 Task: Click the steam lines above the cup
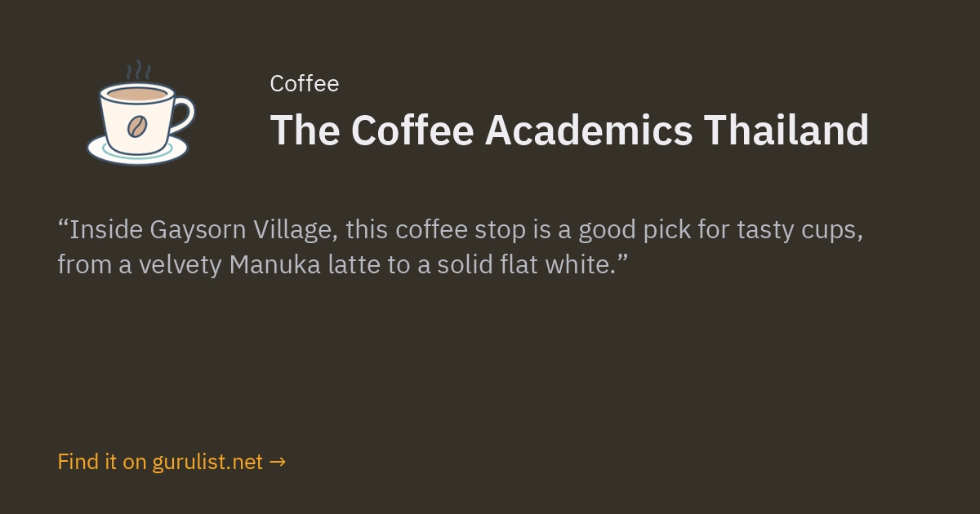pyautogui.click(x=141, y=70)
